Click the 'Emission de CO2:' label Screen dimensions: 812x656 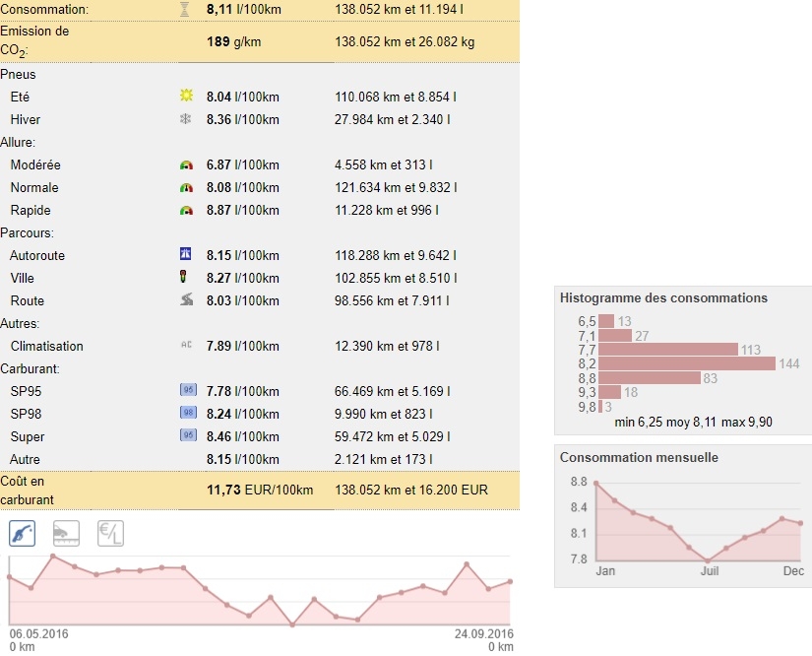[x=34, y=41]
